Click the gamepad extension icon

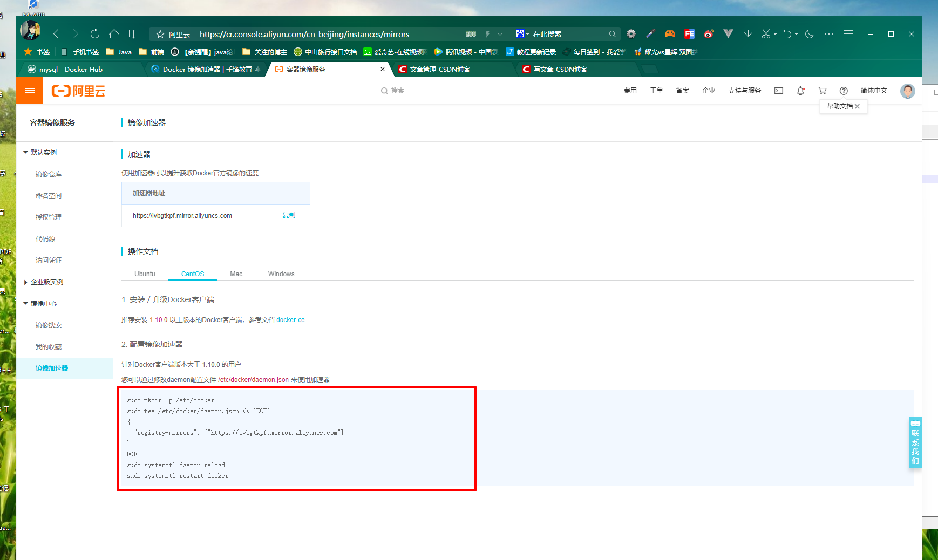click(x=670, y=34)
